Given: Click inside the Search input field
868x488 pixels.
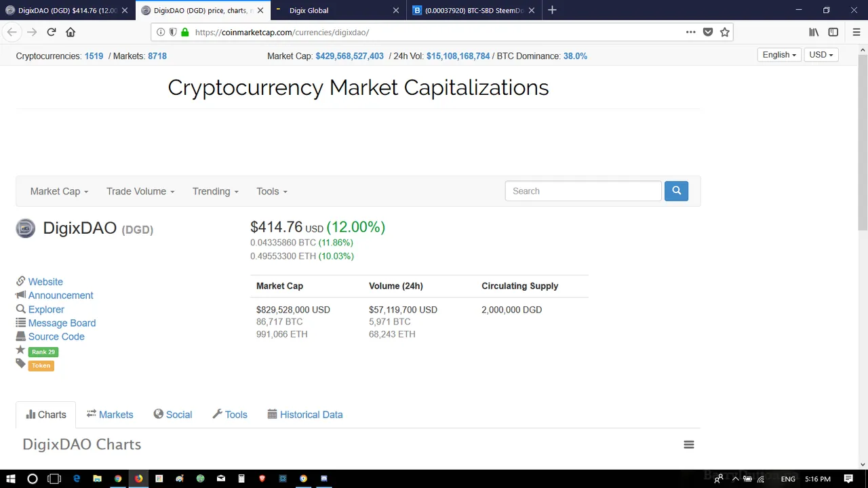Looking at the screenshot, I should (x=583, y=191).
